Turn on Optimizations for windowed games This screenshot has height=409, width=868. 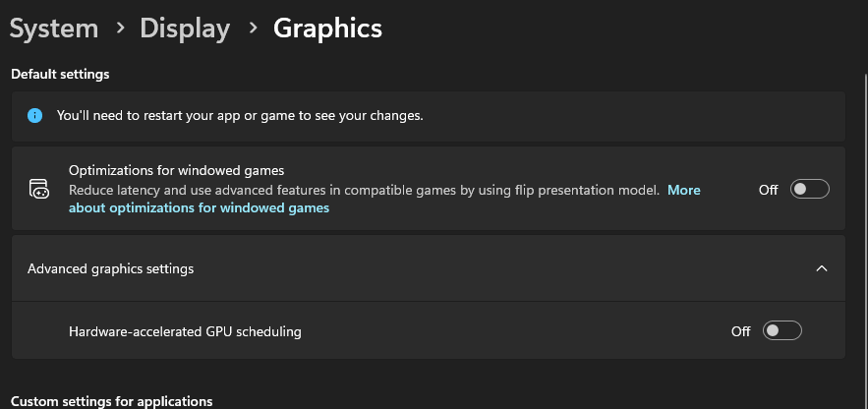[809, 190]
